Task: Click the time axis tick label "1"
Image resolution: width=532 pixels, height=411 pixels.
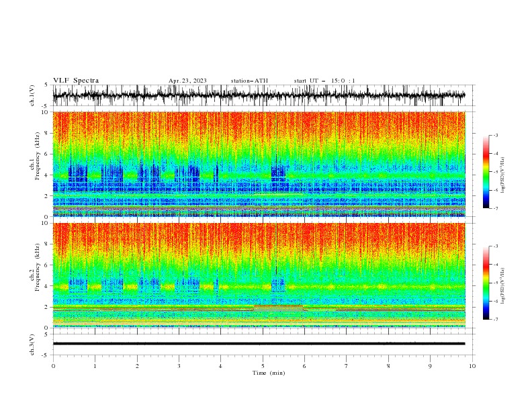Action: [95, 366]
